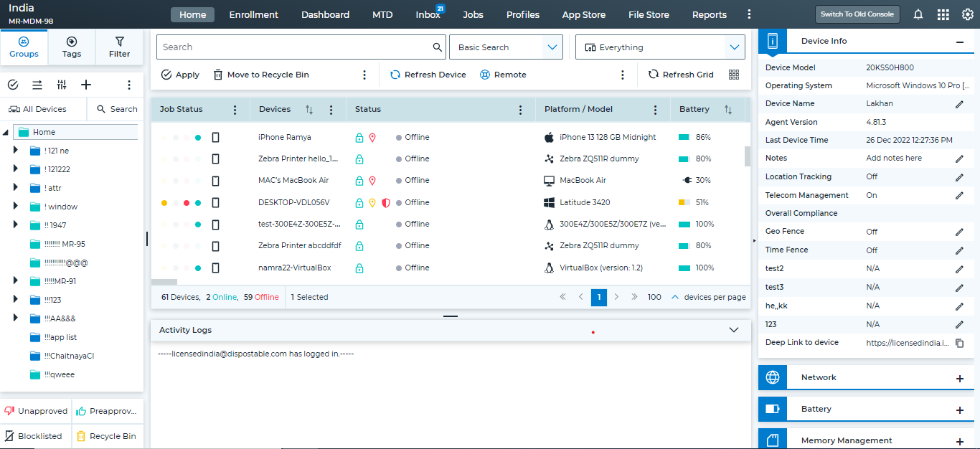Click the sort list icon in groups toolbar

pyautogui.click(x=37, y=85)
